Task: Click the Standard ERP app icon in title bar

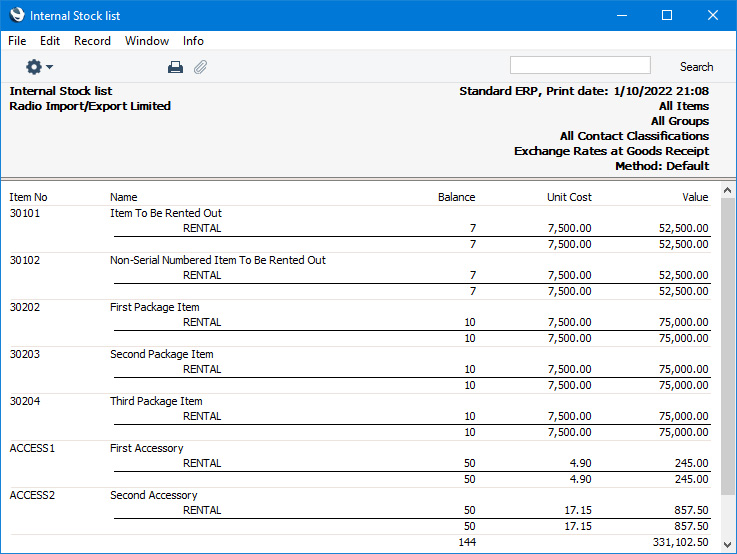Action: 17,15
